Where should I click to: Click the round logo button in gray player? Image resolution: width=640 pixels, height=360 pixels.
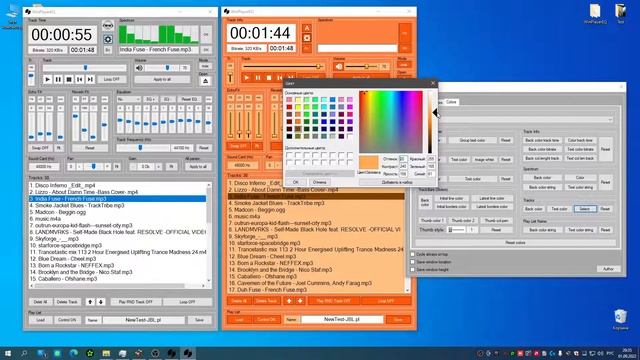108,25
